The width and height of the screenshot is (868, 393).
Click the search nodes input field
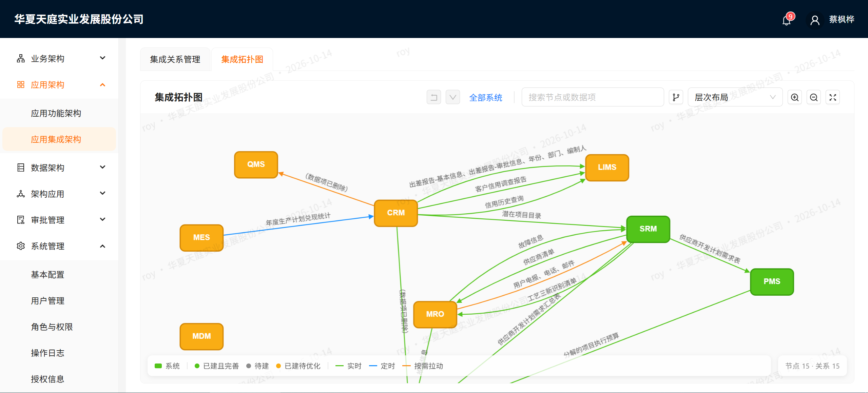(593, 97)
